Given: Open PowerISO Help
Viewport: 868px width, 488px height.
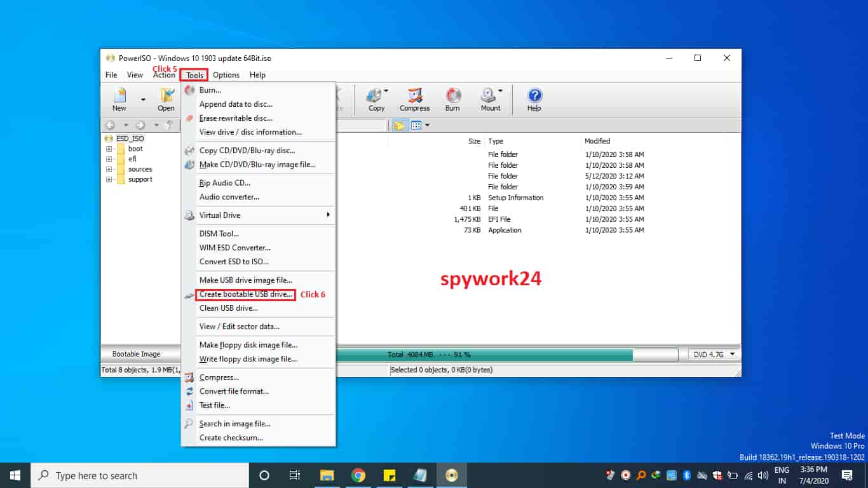Looking at the screenshot, I should [534, 99].
